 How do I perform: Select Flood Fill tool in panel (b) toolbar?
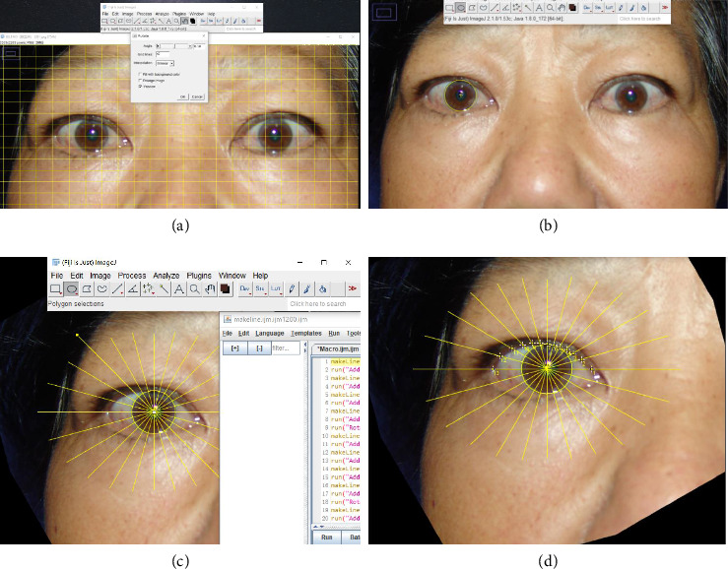[643, 8]
